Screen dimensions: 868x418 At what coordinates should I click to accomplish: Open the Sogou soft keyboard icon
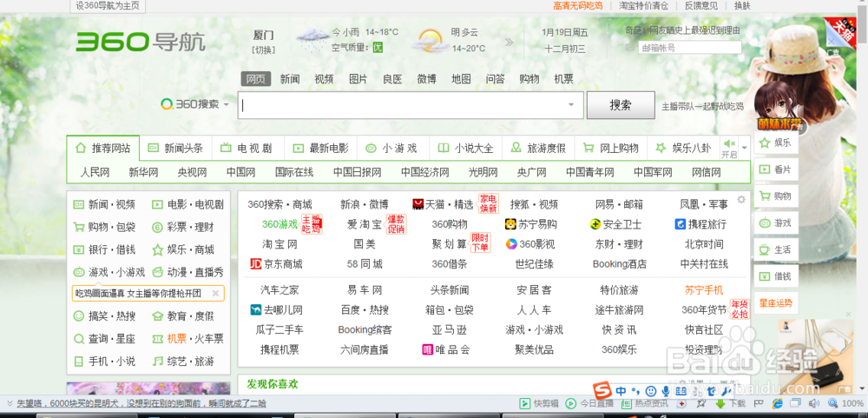coord(680,391)
